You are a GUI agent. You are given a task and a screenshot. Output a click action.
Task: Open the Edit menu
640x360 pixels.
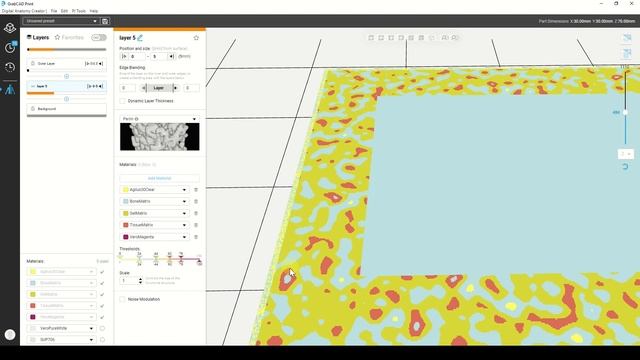(x=64, y=11)
